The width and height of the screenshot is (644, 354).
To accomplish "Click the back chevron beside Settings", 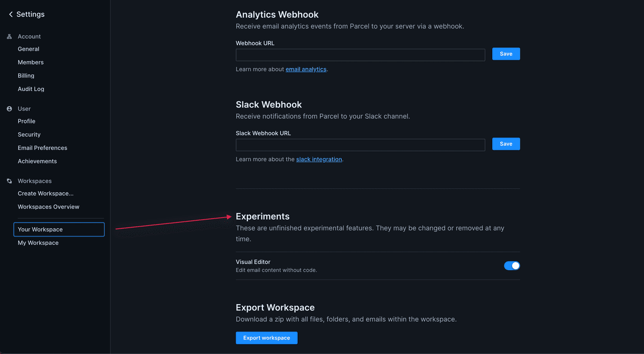I will coord(10,14).
